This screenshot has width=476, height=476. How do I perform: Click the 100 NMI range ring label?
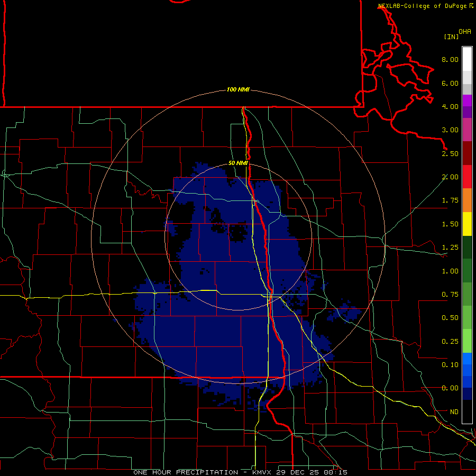pyautogui.click(x=238, y=89)
